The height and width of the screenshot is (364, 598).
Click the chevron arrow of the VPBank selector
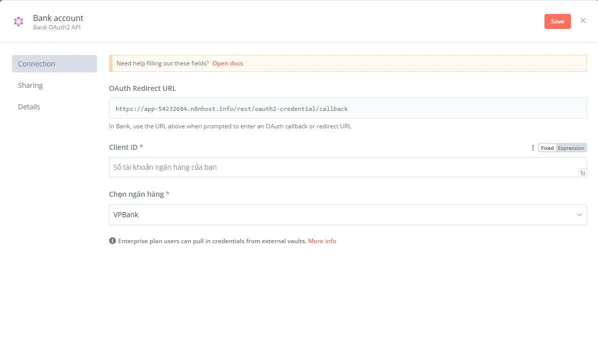pyautogui.click(x=579, y=215)
